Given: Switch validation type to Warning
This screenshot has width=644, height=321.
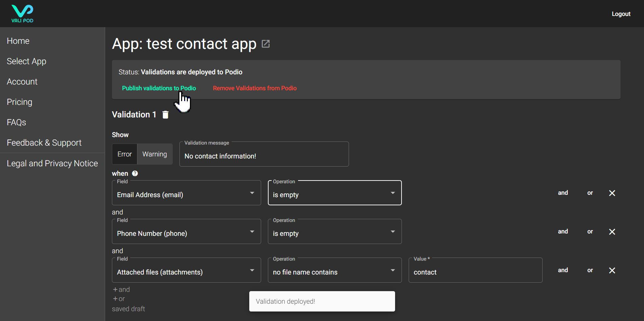Looking at the screenshot, I should tap(155, 154).
